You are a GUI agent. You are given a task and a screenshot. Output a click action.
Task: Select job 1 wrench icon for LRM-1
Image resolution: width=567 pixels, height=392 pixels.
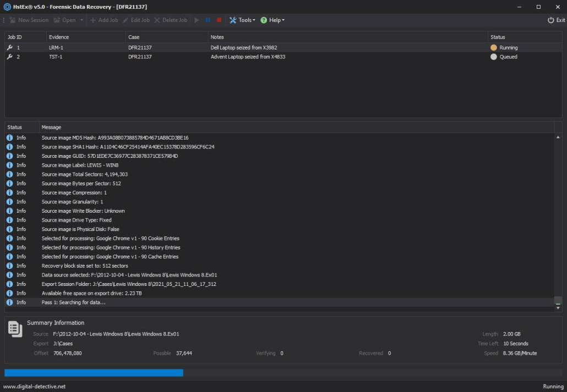(x=9, y=48)
